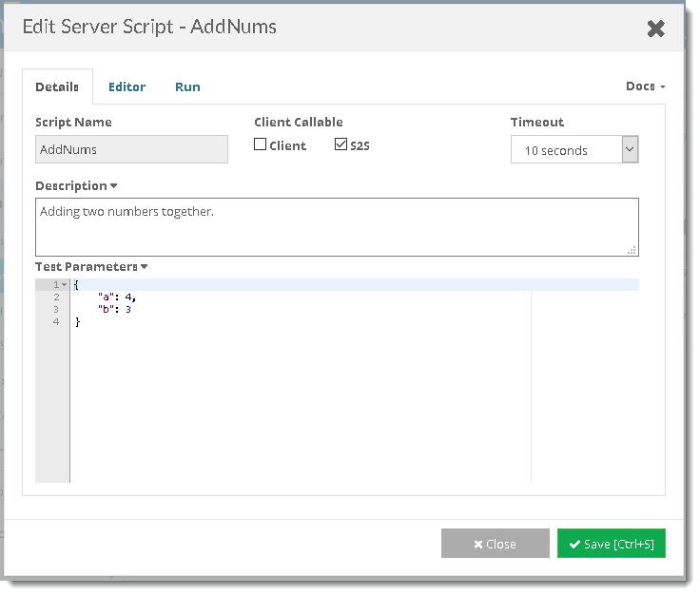The width and height of the screenshot is (700, 595).
Task: Click the Description caret arrow
Action: pos(114,186)
